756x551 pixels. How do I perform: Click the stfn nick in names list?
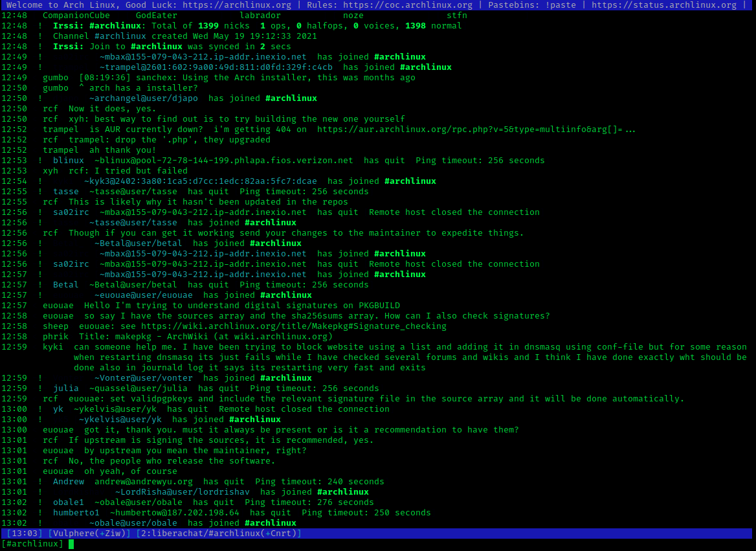click(457, 16)
